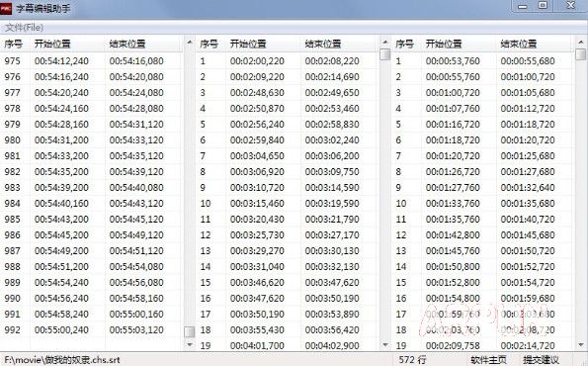The width and height of the screenshot is (588, 366).
Task: Select end time 00:01:00,720
Action: point(528,76)
